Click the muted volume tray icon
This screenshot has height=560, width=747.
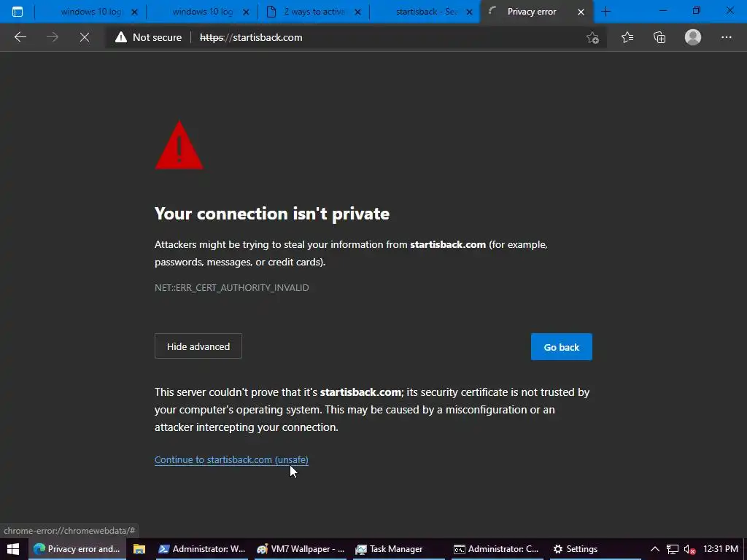tap(689, 549)
